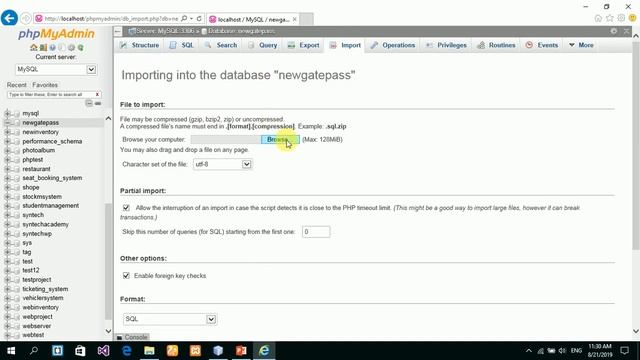Click the phpMyAdmin logo
This screenshot has height=360, width=640.
click(56, 33)
